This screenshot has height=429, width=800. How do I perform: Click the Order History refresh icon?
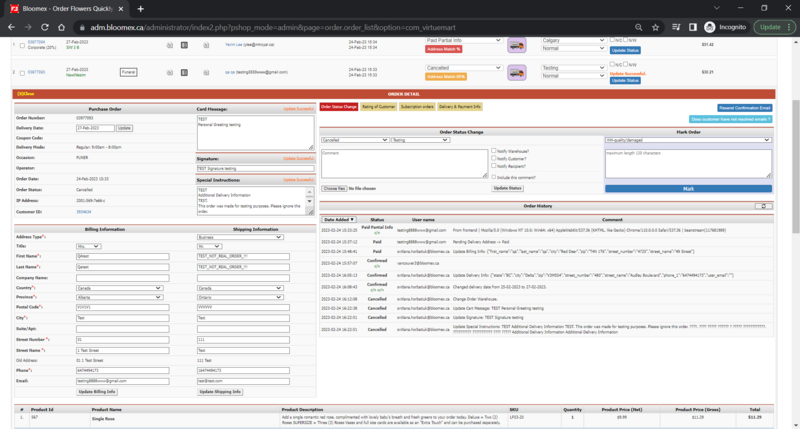764,206
